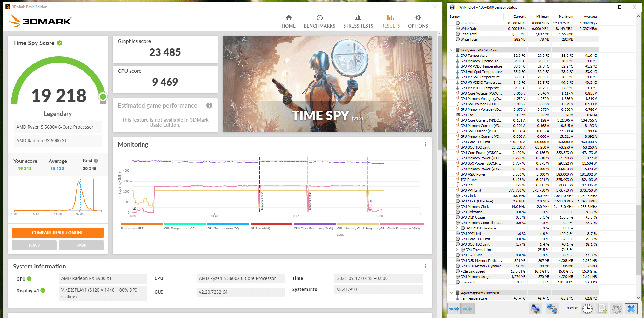Toggle the CPU Clock Frequency legend bar

(x=314, y=224)
